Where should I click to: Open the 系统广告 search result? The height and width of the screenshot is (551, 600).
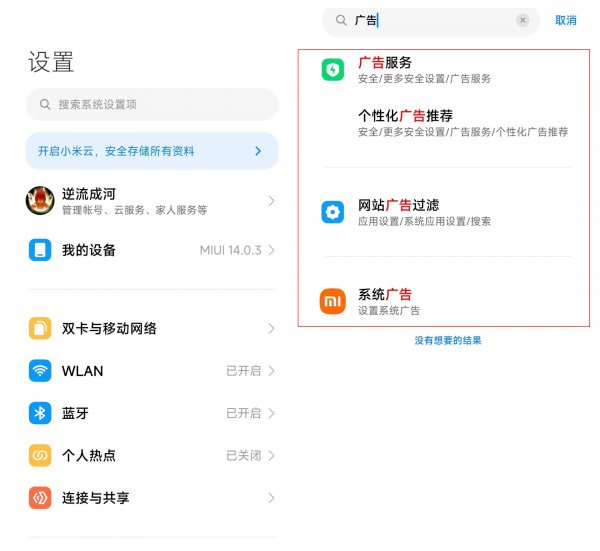point(444,302)
